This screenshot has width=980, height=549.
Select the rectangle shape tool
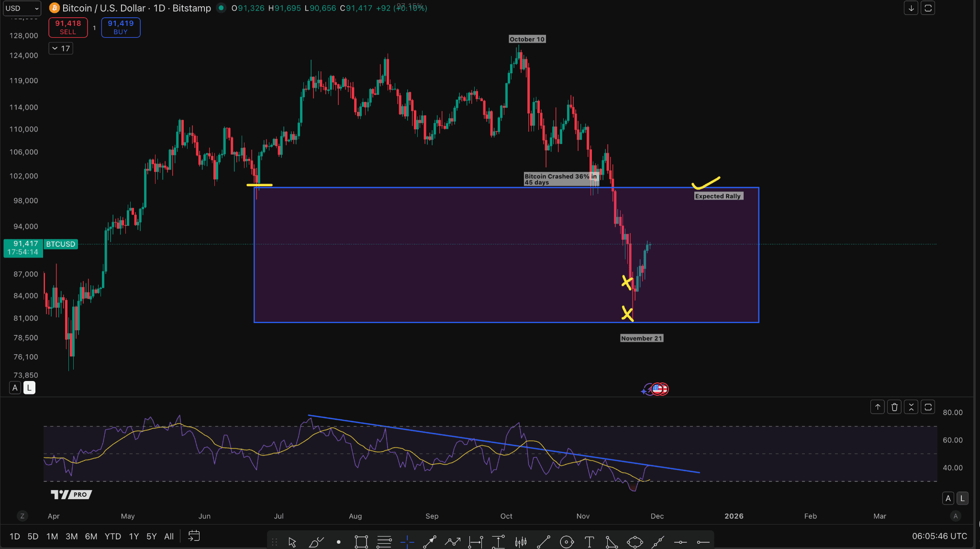(x=361, y=542)
